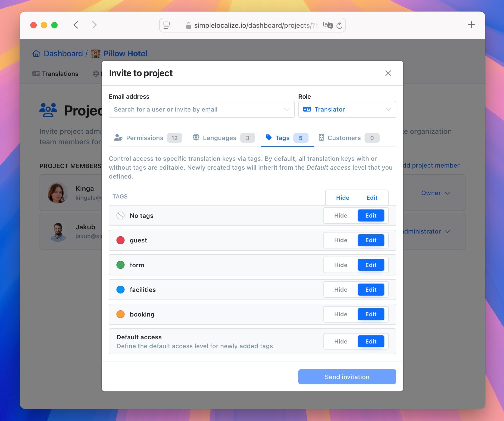The width and height of the screenshot is (504, 421).
Task: Select the green form tag color swatch
Action: pos(121,265)
